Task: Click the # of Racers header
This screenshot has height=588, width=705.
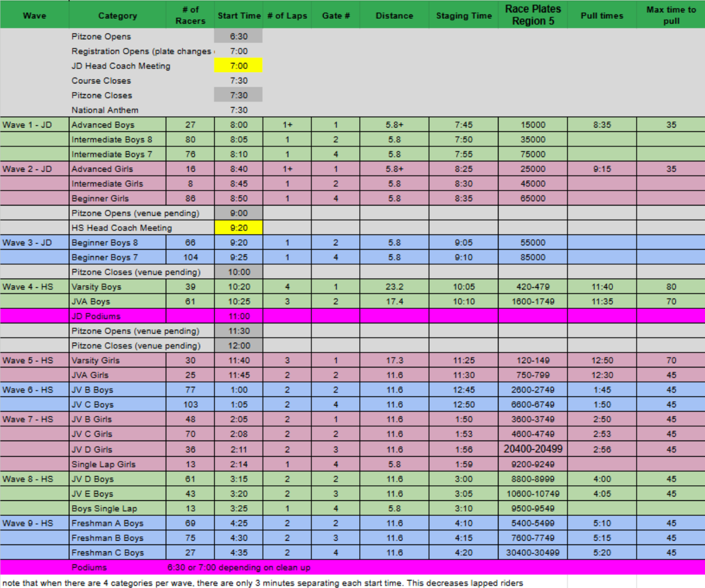Action: 190,15
